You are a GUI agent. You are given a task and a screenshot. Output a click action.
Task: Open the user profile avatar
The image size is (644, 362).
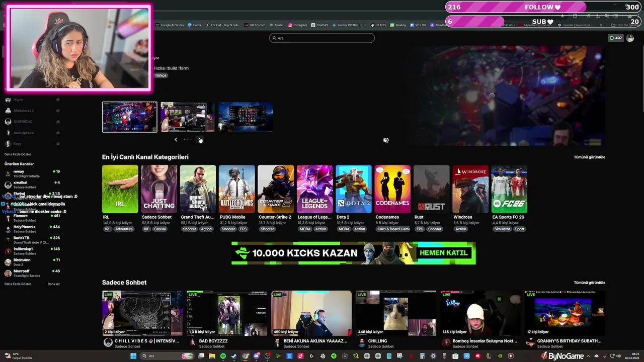[x=630, y=38]
